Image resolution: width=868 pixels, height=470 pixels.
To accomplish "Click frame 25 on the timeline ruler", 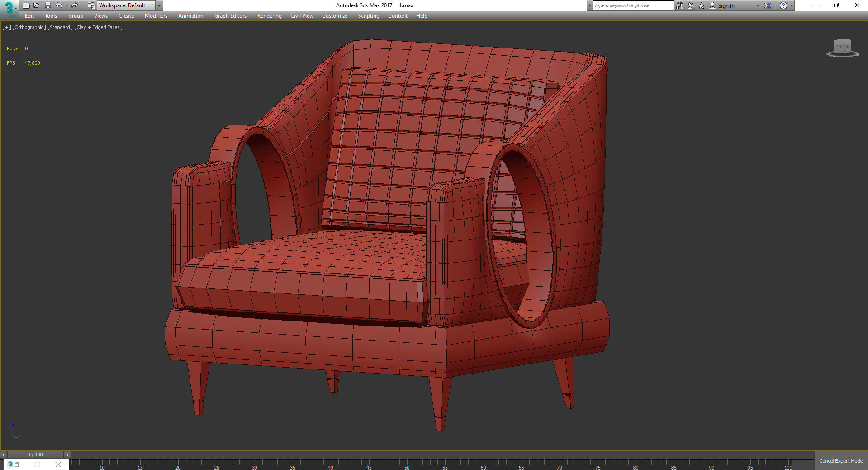I will (217, 467).
